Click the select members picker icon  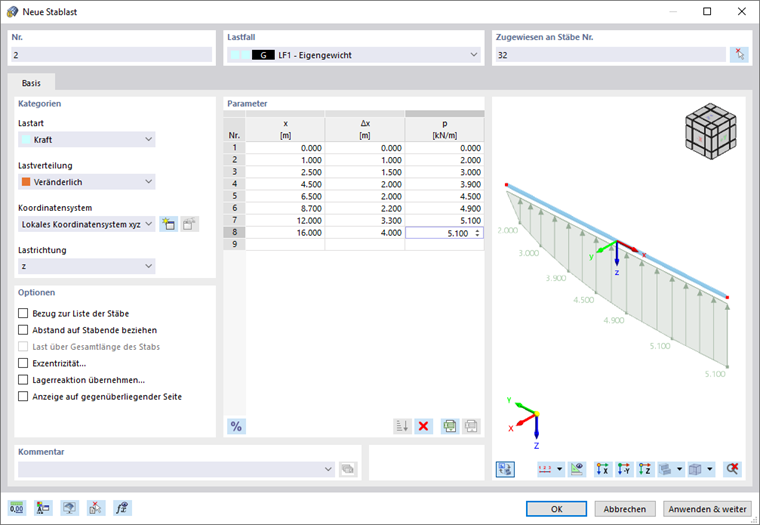click(x=739, y=55)
